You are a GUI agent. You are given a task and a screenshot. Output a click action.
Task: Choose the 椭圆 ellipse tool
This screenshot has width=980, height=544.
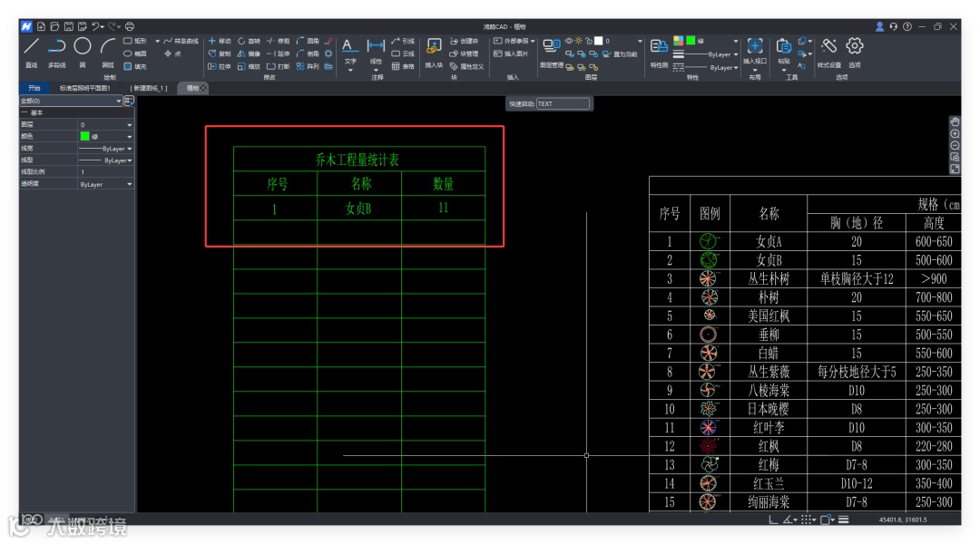pos(134,53)
